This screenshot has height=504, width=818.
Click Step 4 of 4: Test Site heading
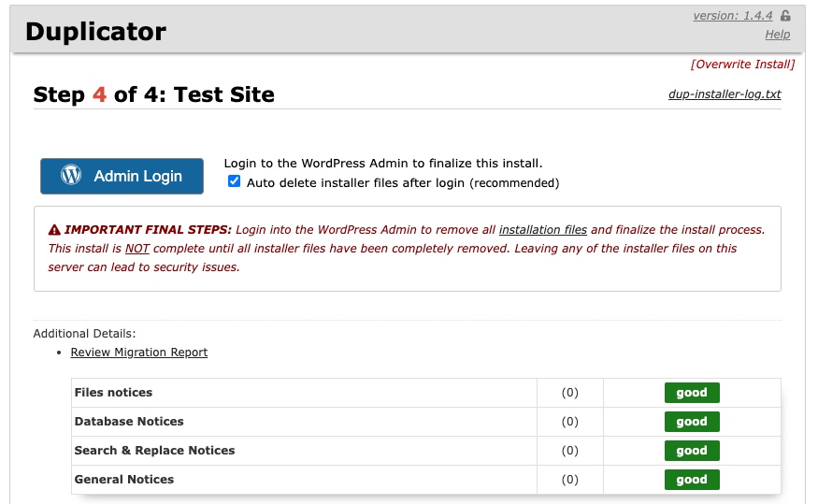point(154,95)
